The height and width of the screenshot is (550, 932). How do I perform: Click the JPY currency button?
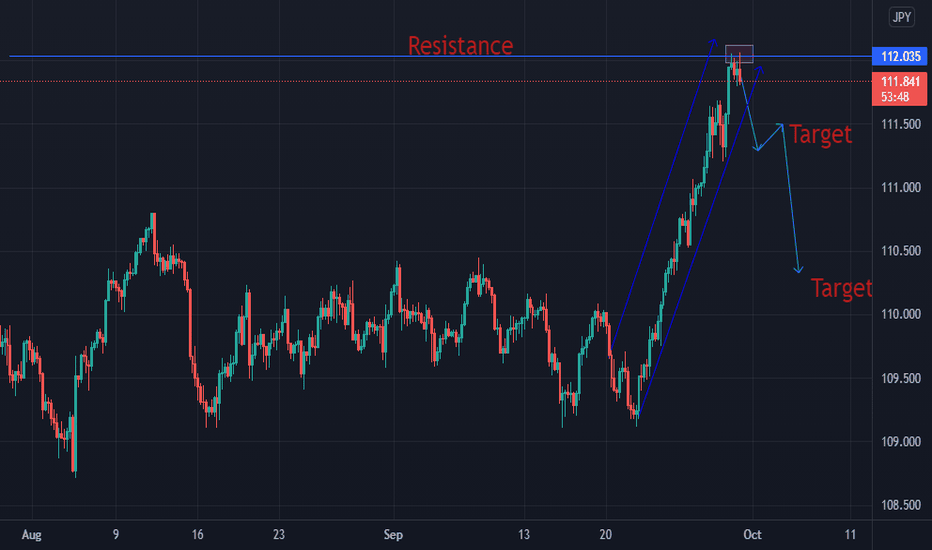(x=901, y=17)
